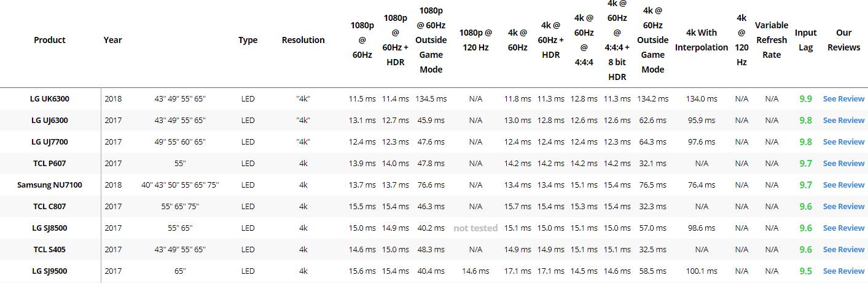Open Samsung NU7100 See Review link
The width and height of the screenshot is (868, 283).
[843, 185]
